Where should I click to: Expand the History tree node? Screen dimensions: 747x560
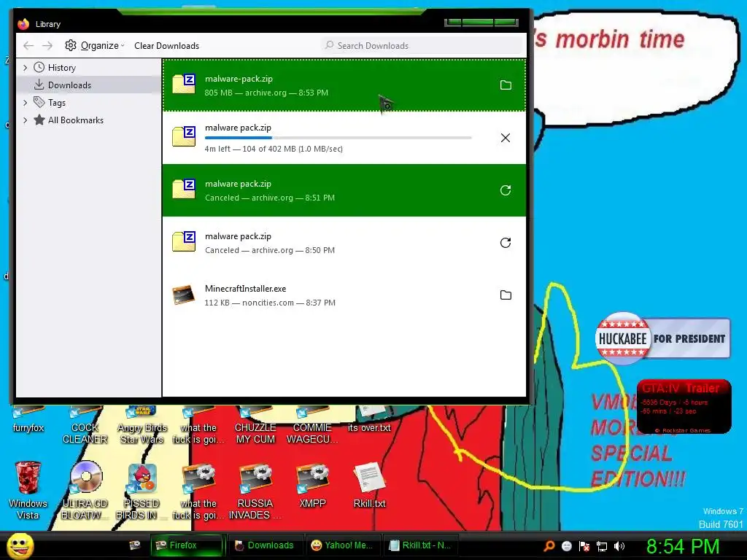coord(26,68)
